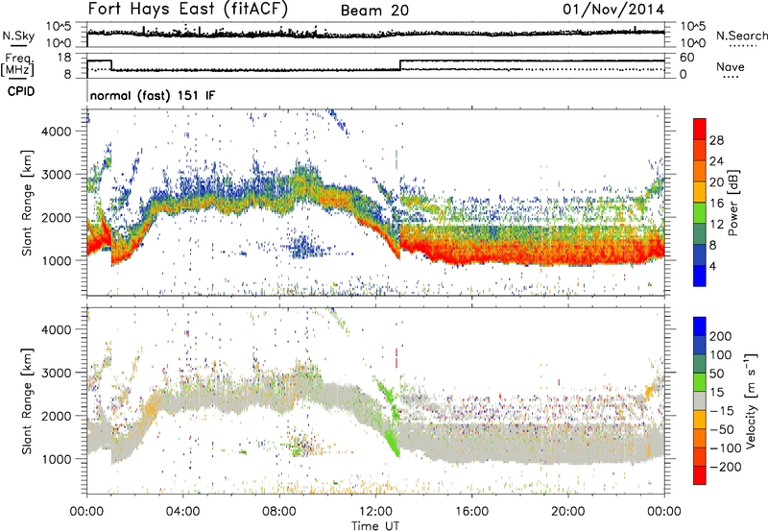768x532 pixels.
Task: Select the -100 velocity colorbar label
Action: point(727,448)
